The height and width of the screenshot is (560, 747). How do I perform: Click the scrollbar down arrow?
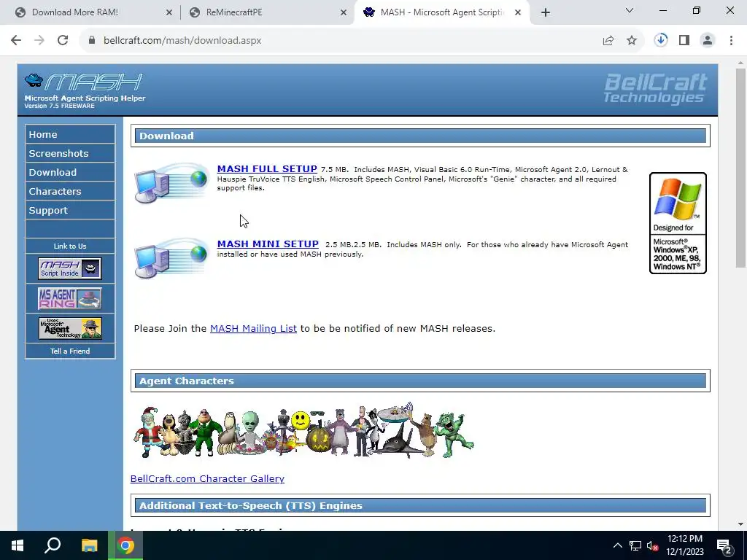click(740, 524)
